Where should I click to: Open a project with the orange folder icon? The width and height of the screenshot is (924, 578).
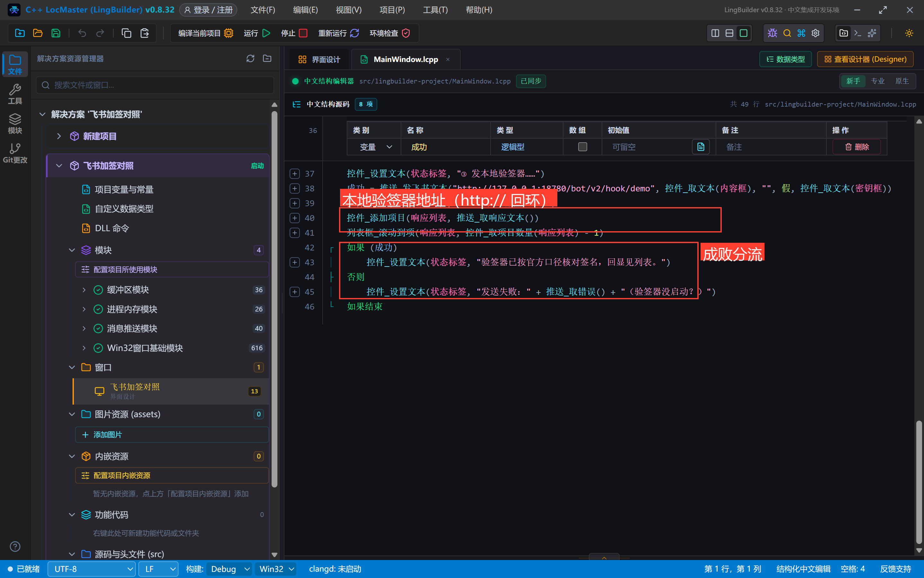pos(38,33)
